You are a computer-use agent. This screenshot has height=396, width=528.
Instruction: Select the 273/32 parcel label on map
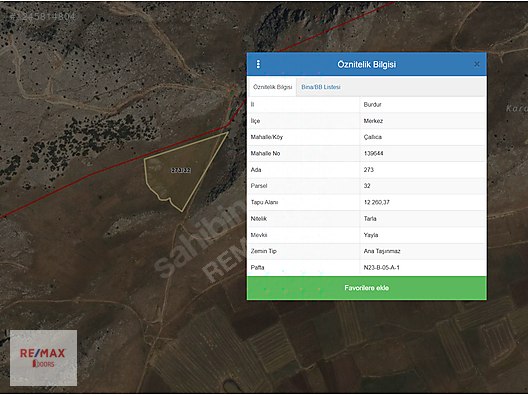click(x=181, y=170)
